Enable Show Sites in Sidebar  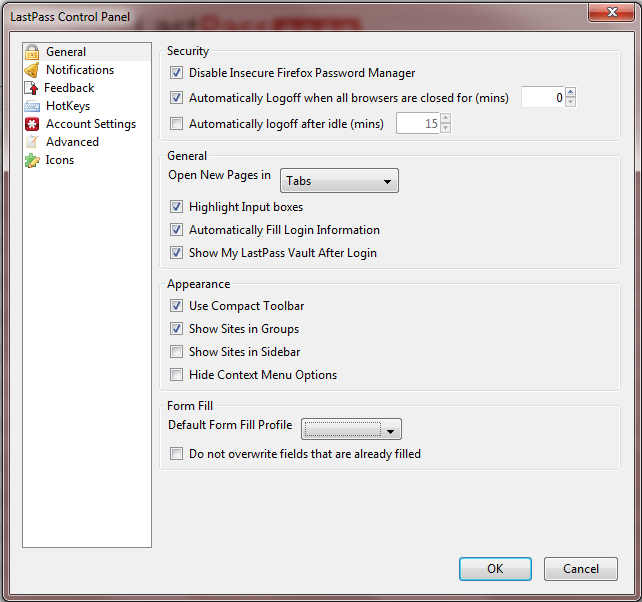click(177, 352)
